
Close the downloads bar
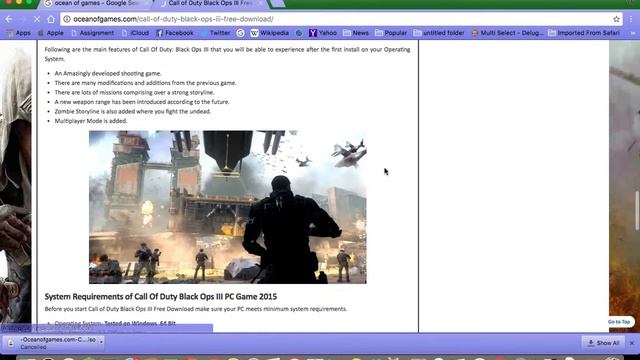tap(632, 343)
